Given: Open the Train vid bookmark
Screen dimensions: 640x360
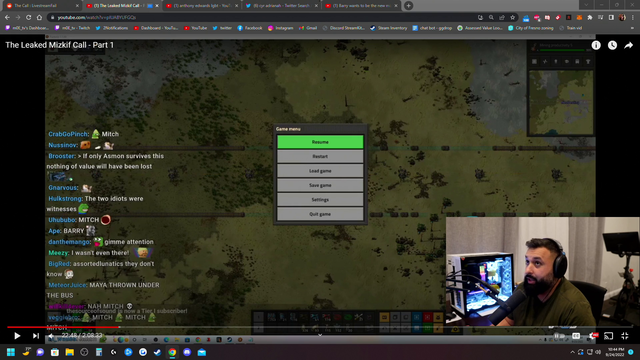Looking at the screenshot, I should click(x=570, y=28).
